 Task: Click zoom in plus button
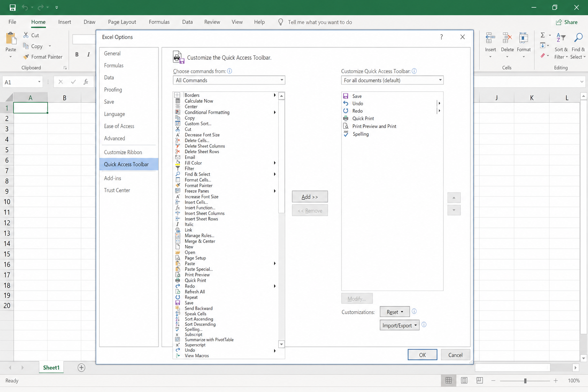pos(555,381)
